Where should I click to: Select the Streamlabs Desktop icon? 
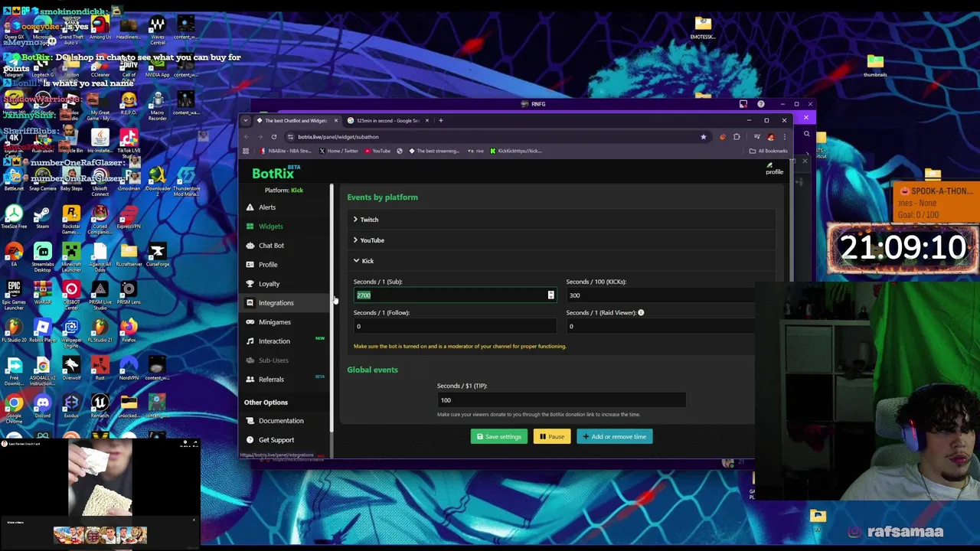pyautogui.click(x=42, y=256)
